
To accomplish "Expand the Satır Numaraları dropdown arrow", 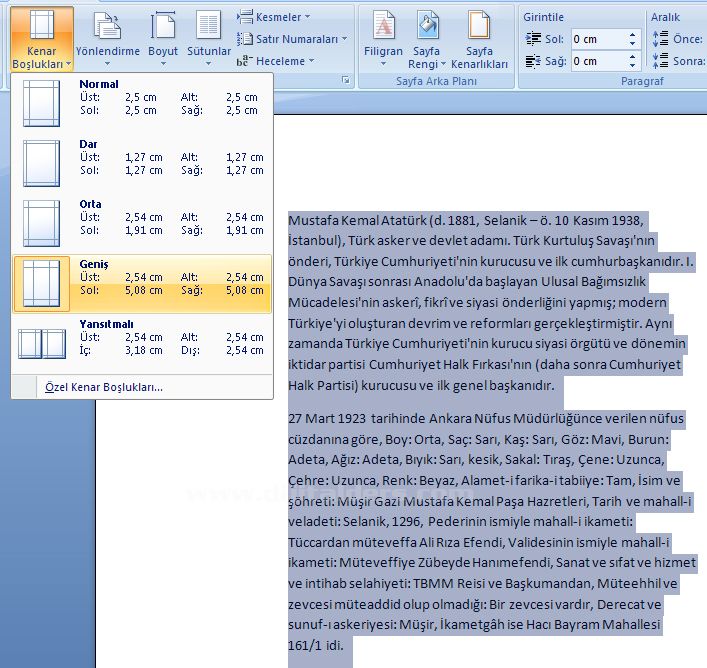I will tap(344, 39).
